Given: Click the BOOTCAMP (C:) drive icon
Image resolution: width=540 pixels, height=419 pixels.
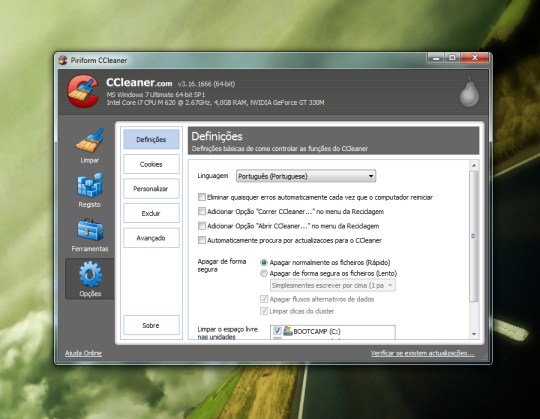Looking at the screenshot, I should (287, 331).
